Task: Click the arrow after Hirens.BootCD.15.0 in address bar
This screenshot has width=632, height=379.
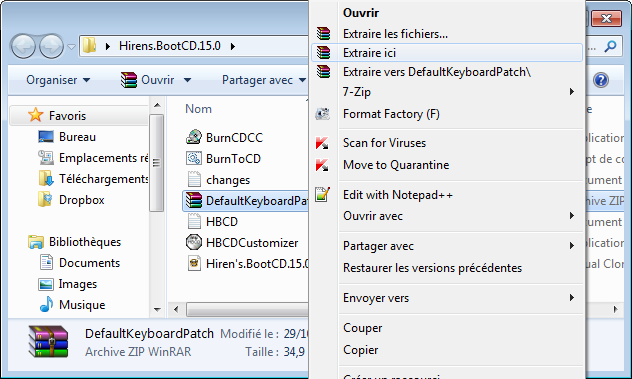Action: pos(233,46)
